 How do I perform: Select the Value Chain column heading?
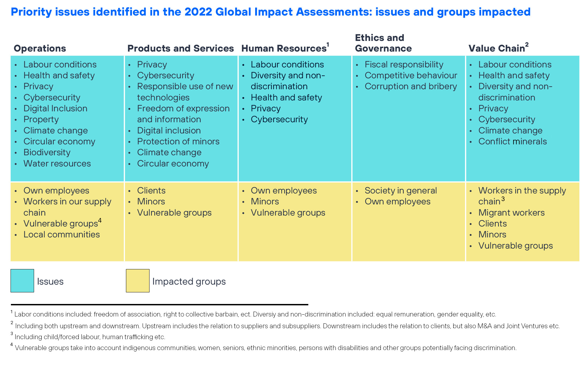click(x=497, y=48)
